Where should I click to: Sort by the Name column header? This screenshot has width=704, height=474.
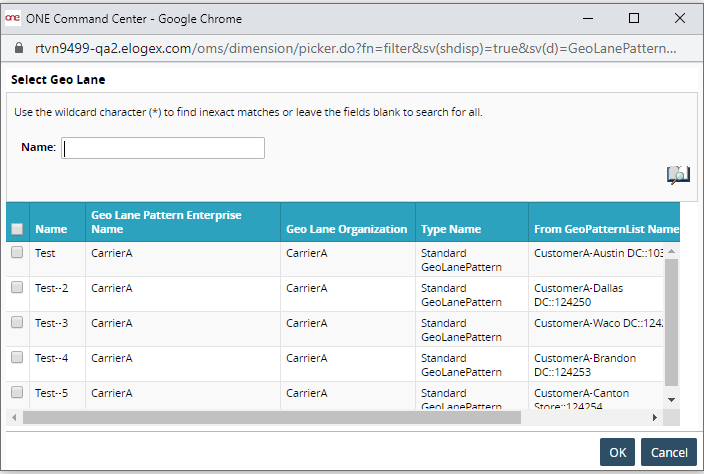pyautogui.click(x=51, y=229)
